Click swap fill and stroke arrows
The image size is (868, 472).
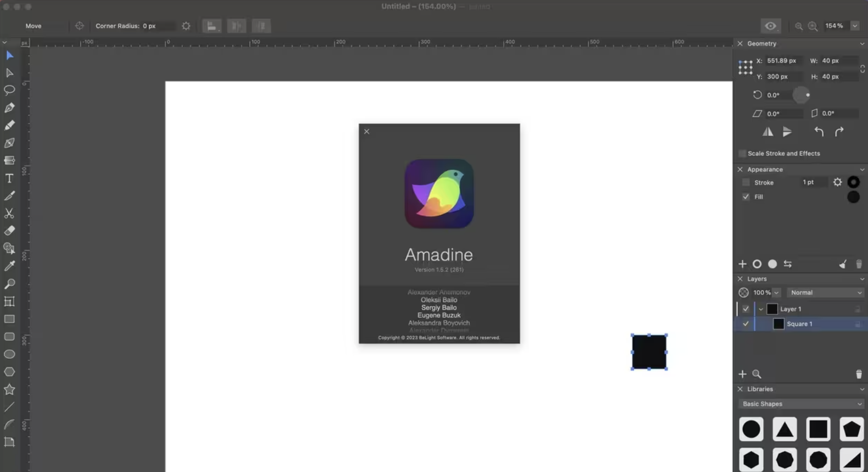point(787,264)
